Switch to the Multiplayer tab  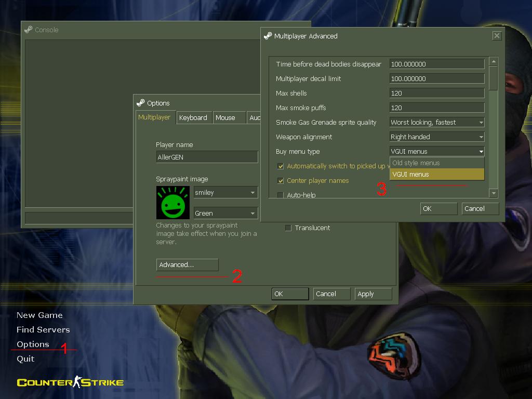click(155, 117)
